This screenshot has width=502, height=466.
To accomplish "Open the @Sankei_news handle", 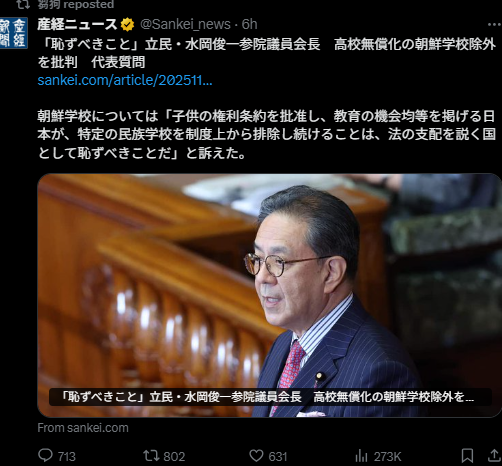I will (x=185, y=24).
